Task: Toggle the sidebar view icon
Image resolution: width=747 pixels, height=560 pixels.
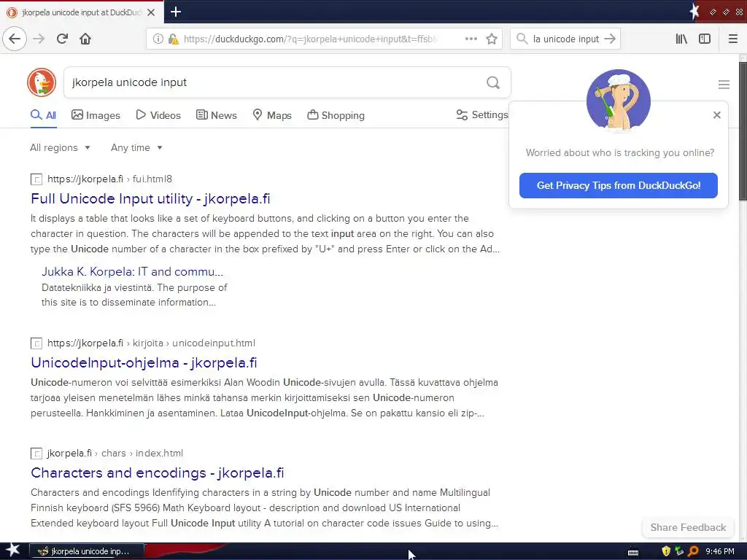Action: tap(705, 39)
